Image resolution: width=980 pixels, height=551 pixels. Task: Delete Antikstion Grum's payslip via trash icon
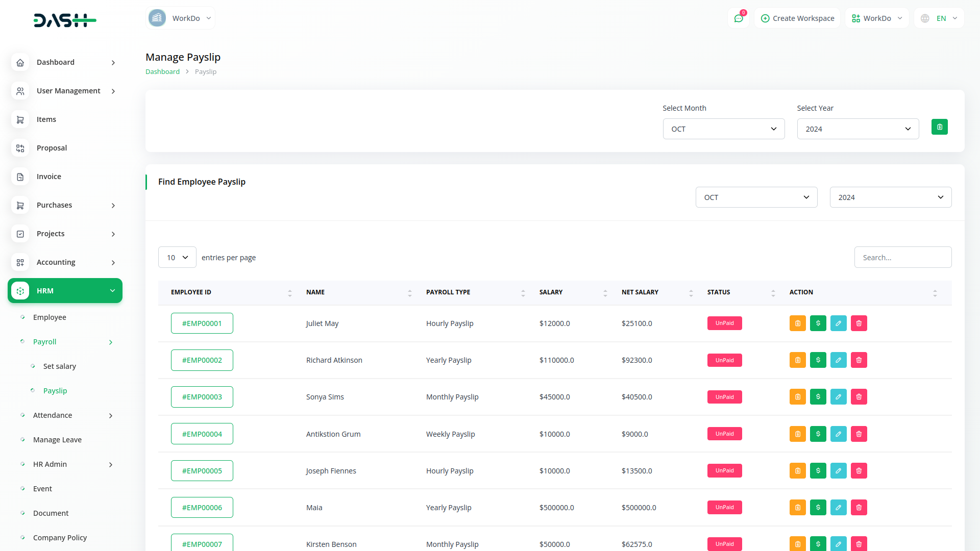coord(859,434)
